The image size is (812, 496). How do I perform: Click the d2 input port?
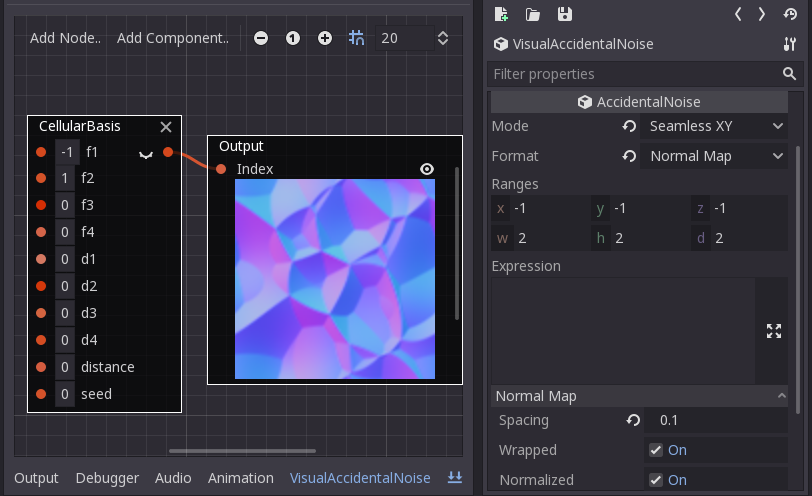pos(41,286)
